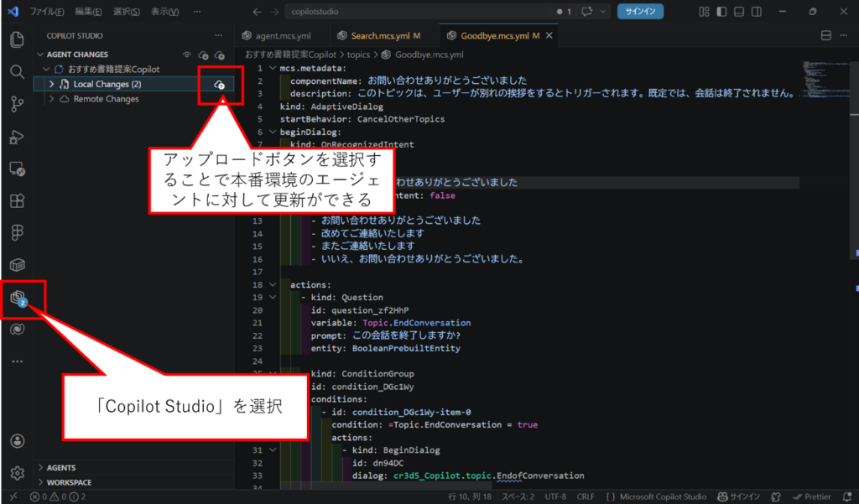Click the upload icon beside Local Changes
The width and height of the screenshot is (859, 504).
point(219,85)
